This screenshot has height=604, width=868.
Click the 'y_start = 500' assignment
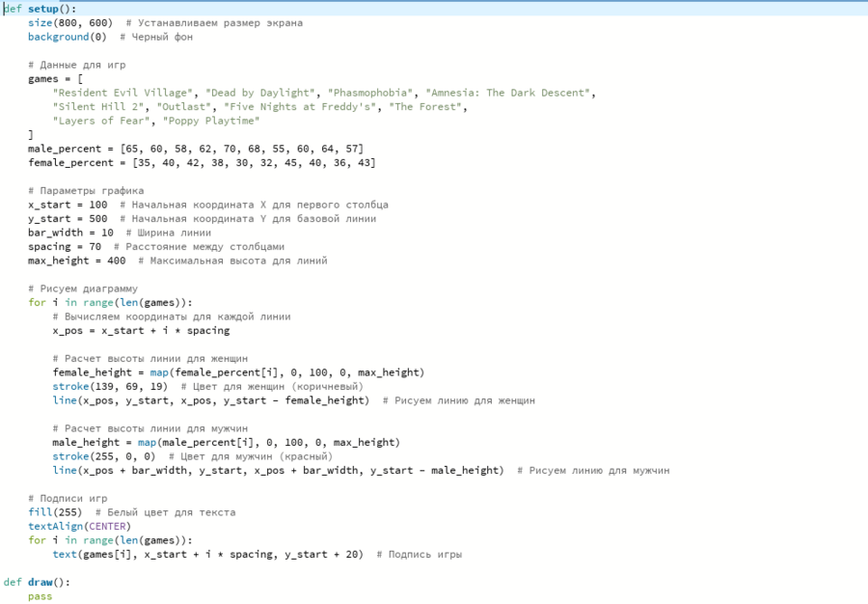68,219
